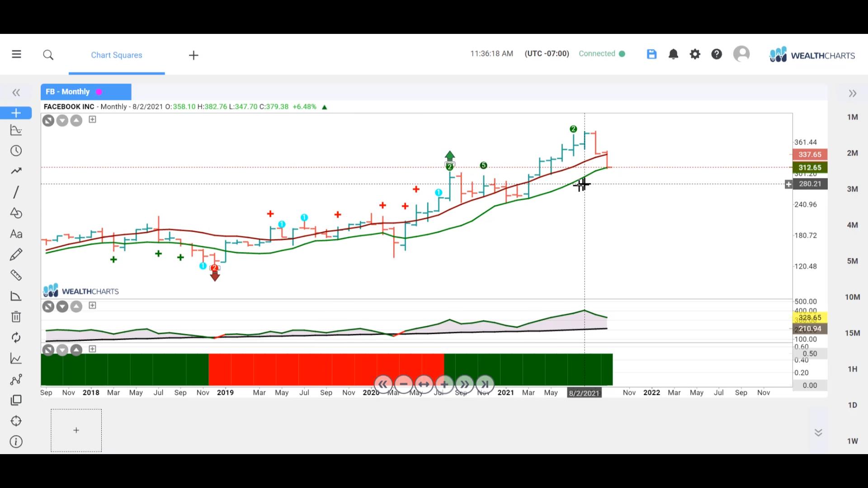
Task: Click the magenta dot on FB tab
Action: pos(99,92)
